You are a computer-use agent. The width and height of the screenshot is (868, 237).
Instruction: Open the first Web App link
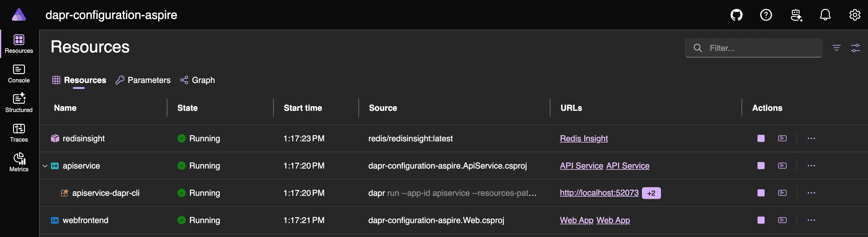pyautogui.click(x=576, y=220)
